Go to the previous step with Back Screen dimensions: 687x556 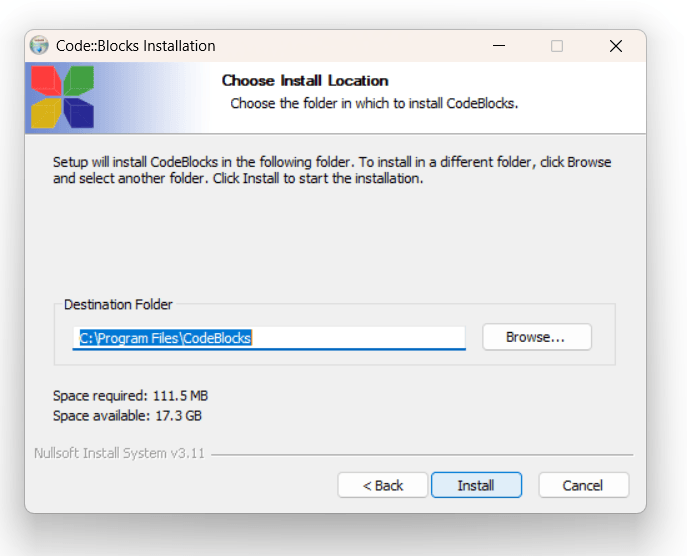[383, 485]
